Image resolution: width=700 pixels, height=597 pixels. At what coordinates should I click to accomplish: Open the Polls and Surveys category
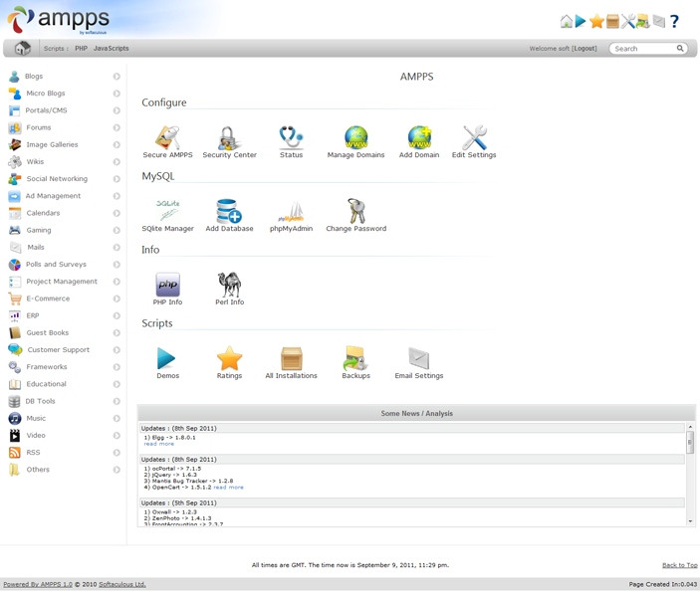point(56,264)
